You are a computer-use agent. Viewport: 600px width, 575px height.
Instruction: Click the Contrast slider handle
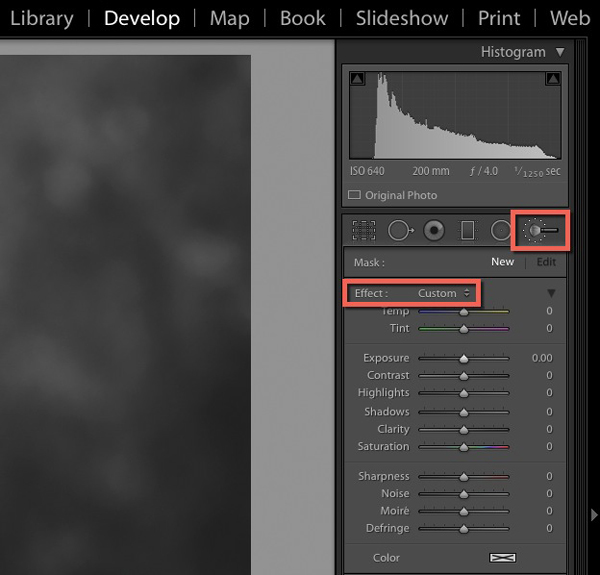(464, 376)
